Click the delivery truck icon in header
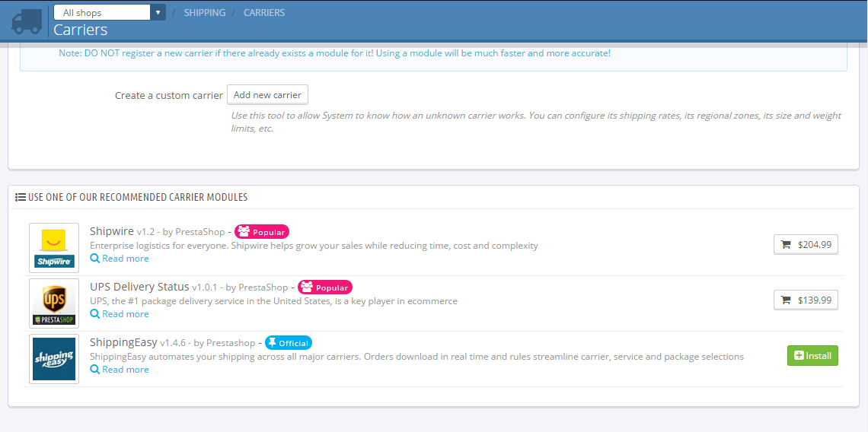Image resolution: width=868 pixels, height=432 pixels. (27, 21)
